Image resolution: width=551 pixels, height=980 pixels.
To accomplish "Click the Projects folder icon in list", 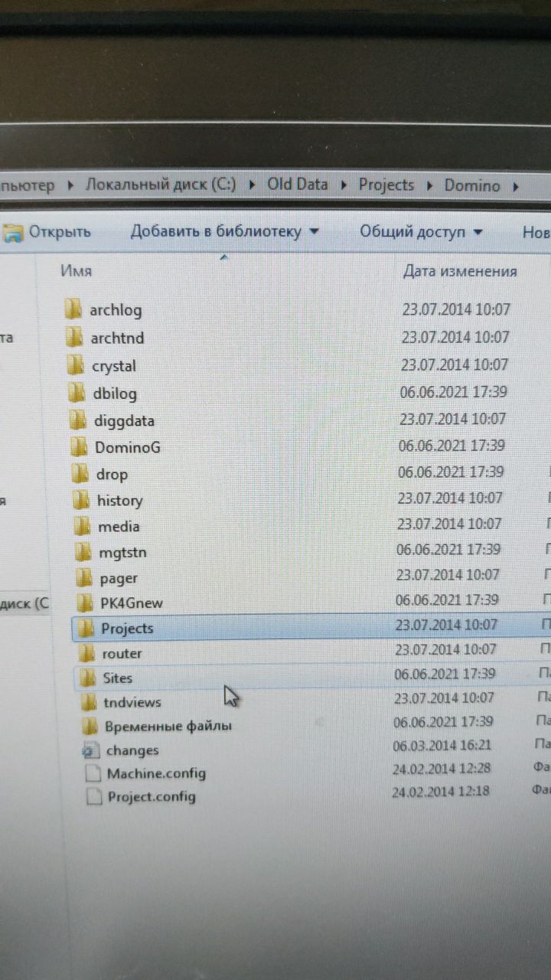I will pyautogui.click(x=87, y=628).
